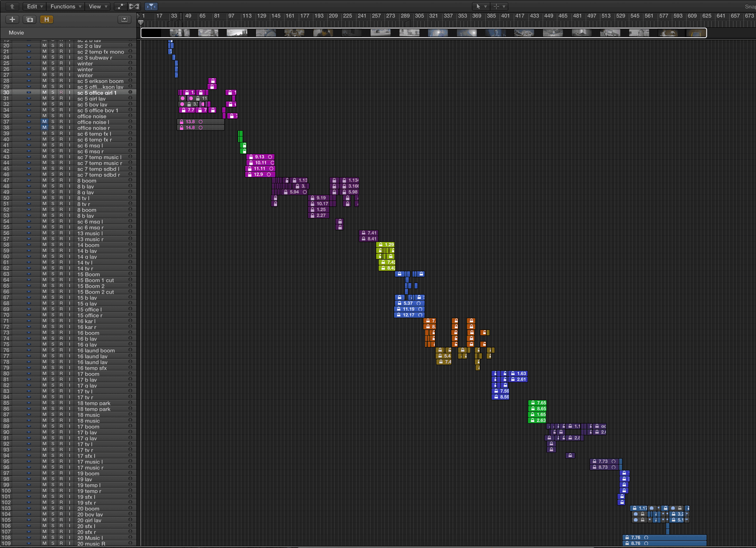Select the 11.19 blue region on 15 office l

[409, 309]
